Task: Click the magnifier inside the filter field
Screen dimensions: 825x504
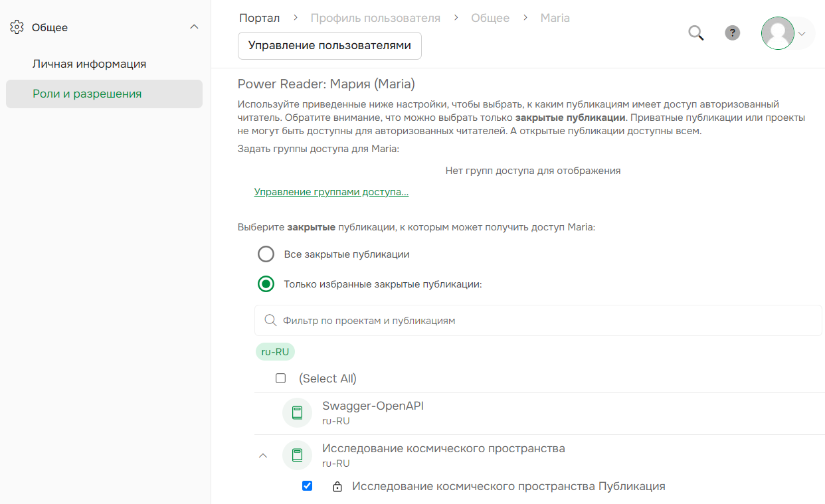Action: (270, 319)
